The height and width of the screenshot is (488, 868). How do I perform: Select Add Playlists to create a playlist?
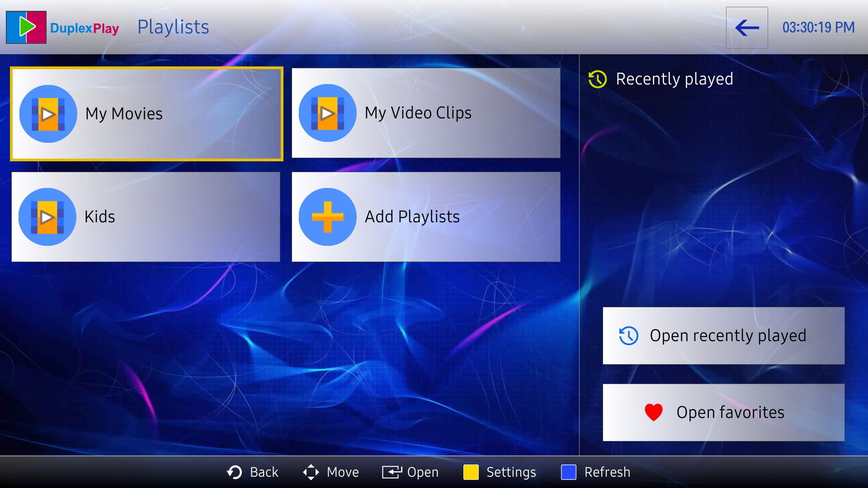(425, 217)
